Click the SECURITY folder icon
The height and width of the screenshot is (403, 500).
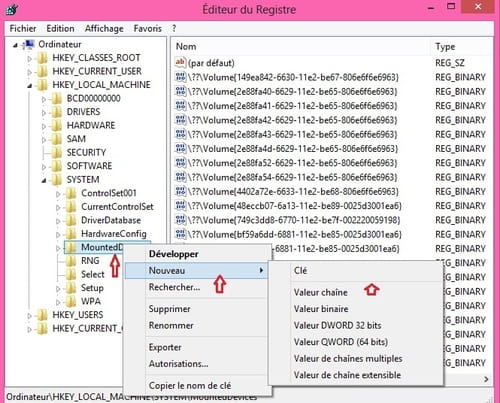[x=57, y=152]
